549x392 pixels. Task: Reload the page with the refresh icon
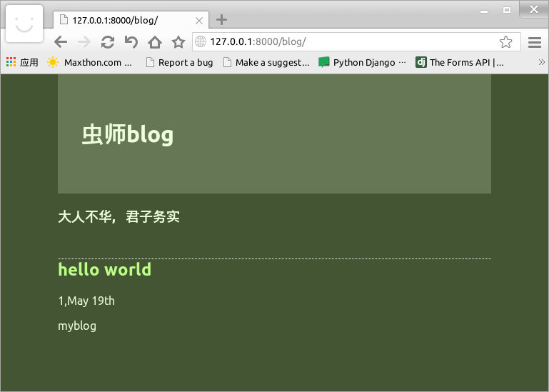108,42
